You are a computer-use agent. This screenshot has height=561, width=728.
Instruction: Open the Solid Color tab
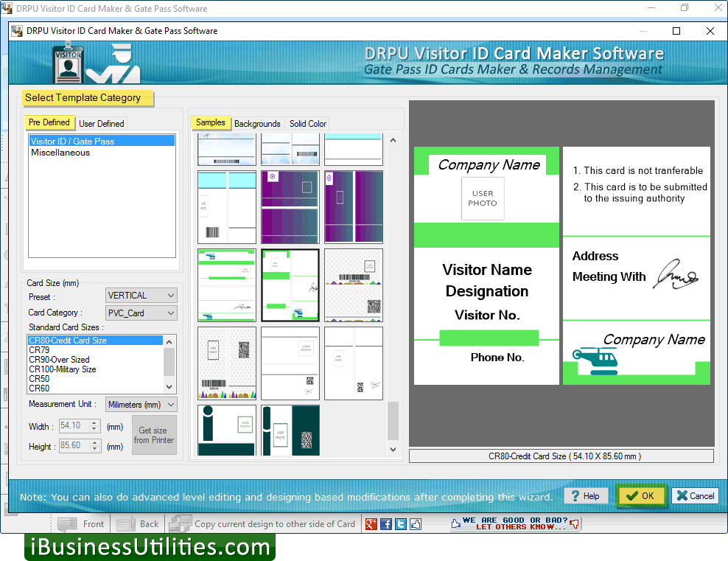coord(308,124)
